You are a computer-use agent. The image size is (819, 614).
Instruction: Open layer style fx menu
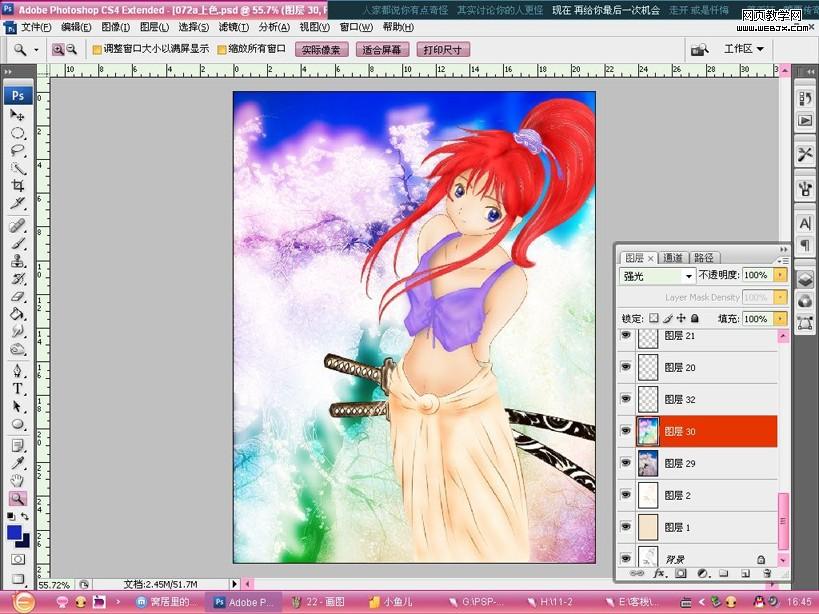[660, 574]
